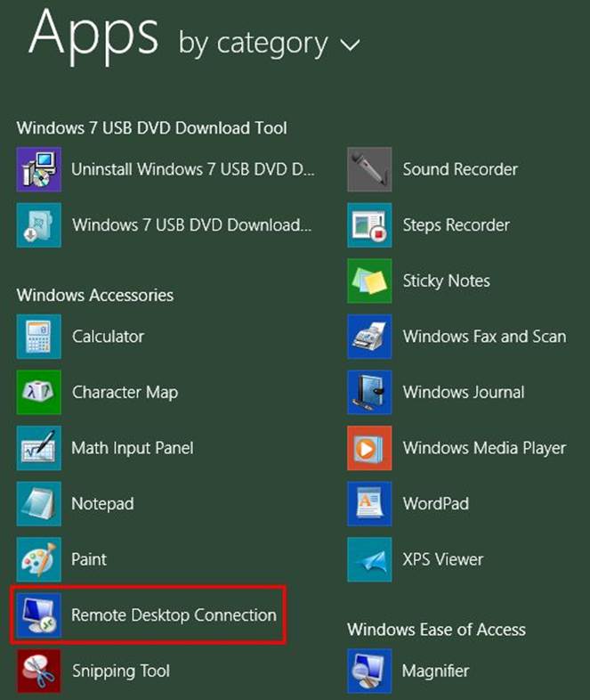Image resolution: width=590 pixels, height=700 pixels.
Task: Click the 'Character Map' label
Action: (125, 393)
